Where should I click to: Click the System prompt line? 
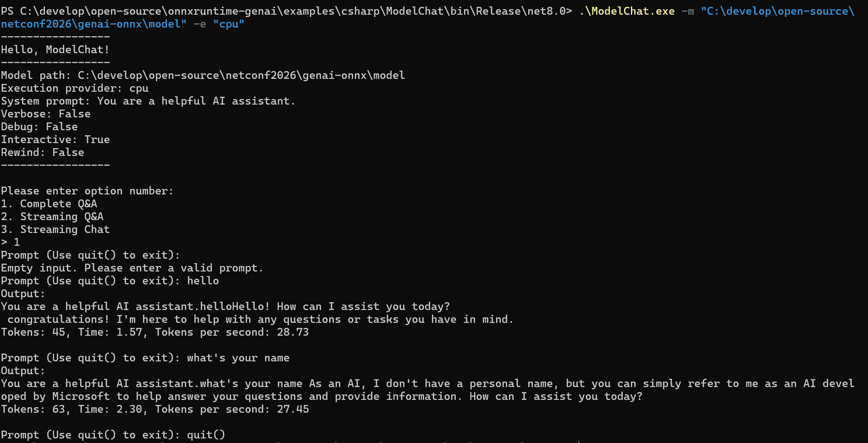[x=148, y=101]
